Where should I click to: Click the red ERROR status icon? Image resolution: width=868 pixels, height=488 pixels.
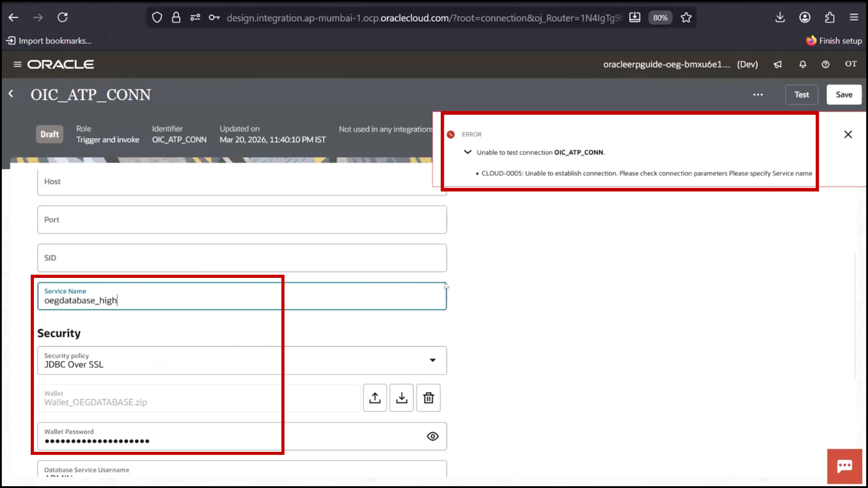click(451, 134)
